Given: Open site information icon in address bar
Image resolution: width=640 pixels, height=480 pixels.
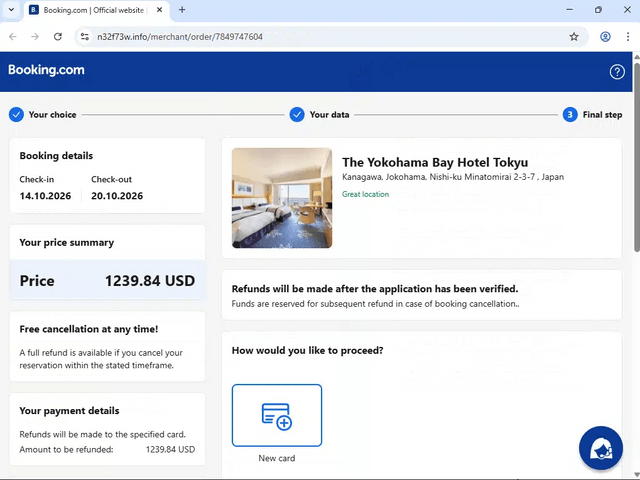Looking at the screenshot, I should click(84, 37).
